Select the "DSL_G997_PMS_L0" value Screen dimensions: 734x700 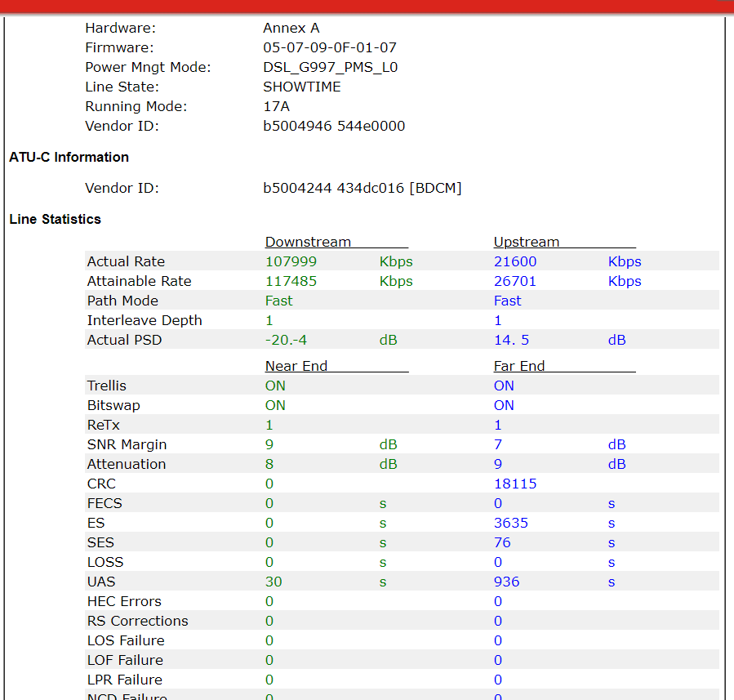(x=330, y=68)
